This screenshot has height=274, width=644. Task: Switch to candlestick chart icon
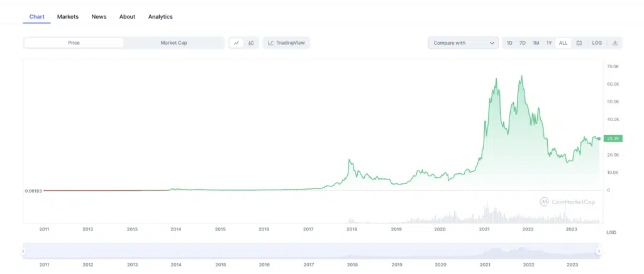[251, 43]
